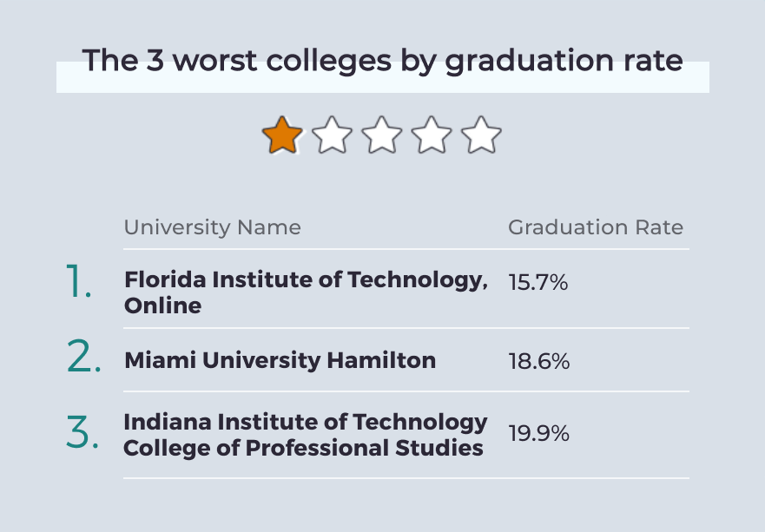
Task: Click the teal number 1 rank marker
Action: tap(78, 281)
